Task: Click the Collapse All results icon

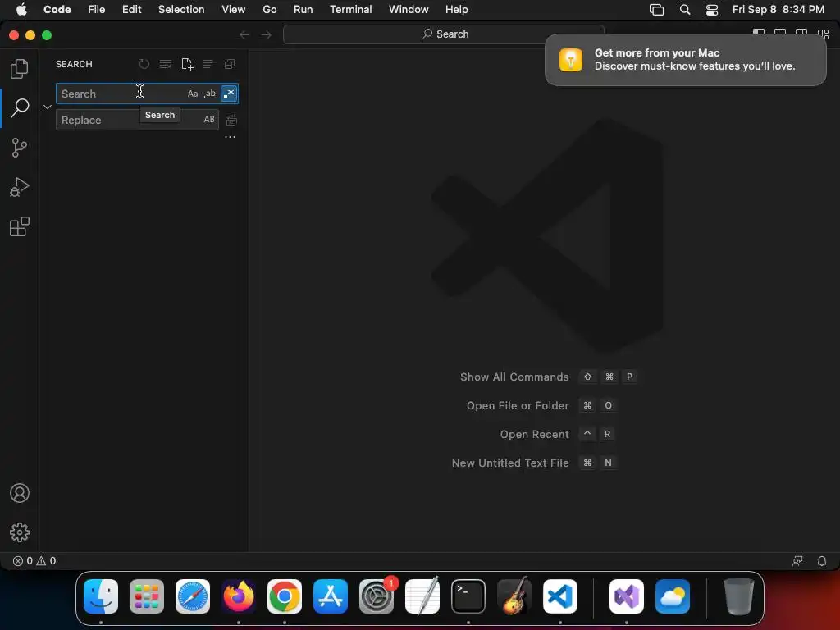Action: [230, 64]
